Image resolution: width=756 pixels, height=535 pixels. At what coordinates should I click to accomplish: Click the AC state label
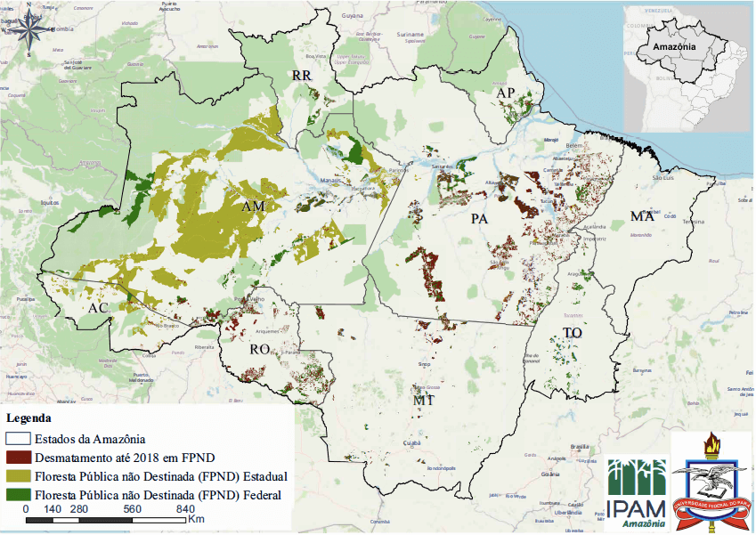[x=97, y=308]
